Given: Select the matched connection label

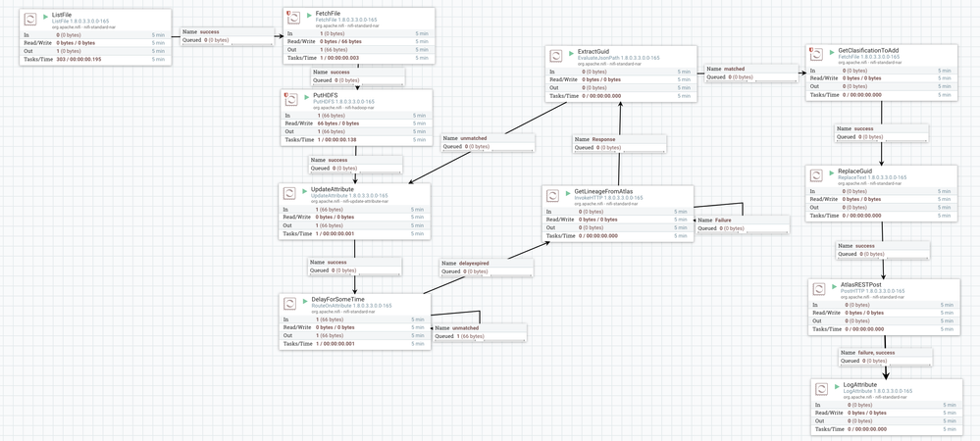Looking at the screenshot, I should coord(751,73).
